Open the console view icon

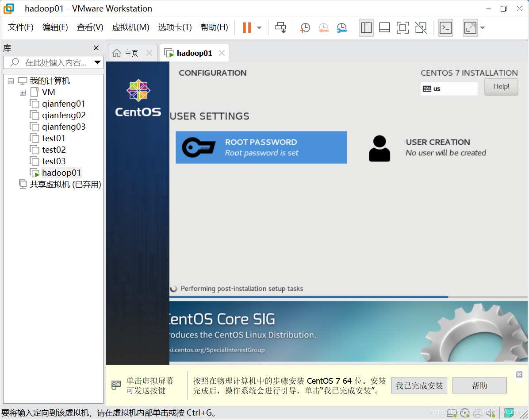(x=446, y=28)
